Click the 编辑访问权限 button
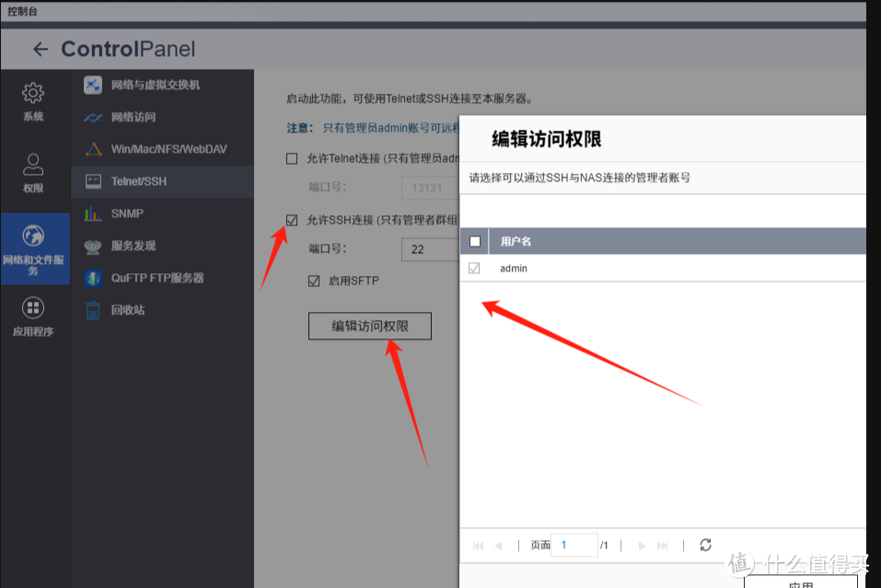The height and width of the screenshot is (588, 881). coord(369,326)
